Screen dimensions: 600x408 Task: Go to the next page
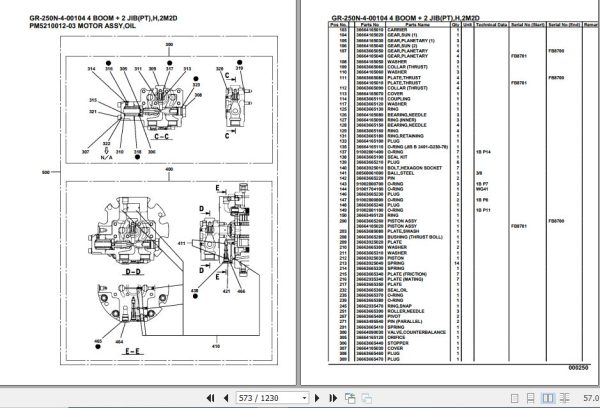tap(317, 398)
